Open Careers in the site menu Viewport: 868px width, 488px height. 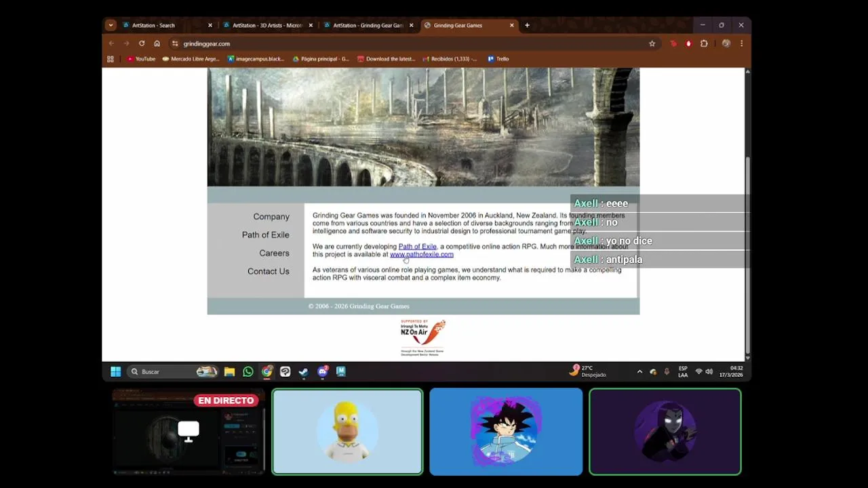click(274, 253)
